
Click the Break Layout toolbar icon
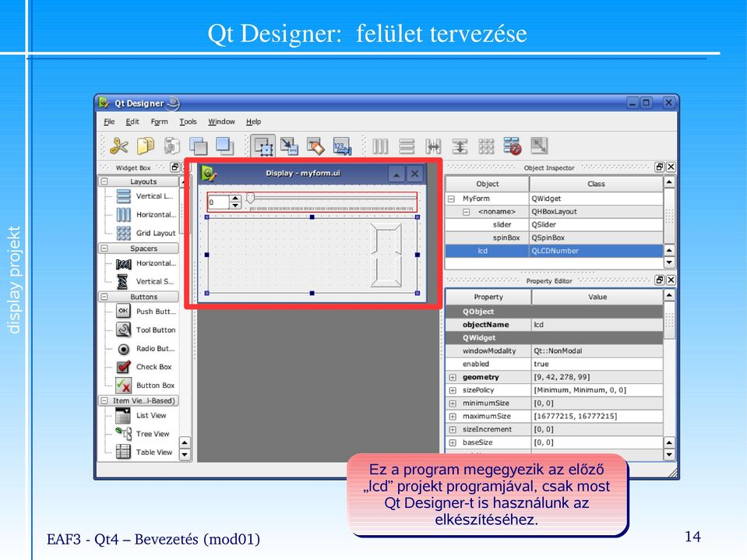click(x=513, y=146)
